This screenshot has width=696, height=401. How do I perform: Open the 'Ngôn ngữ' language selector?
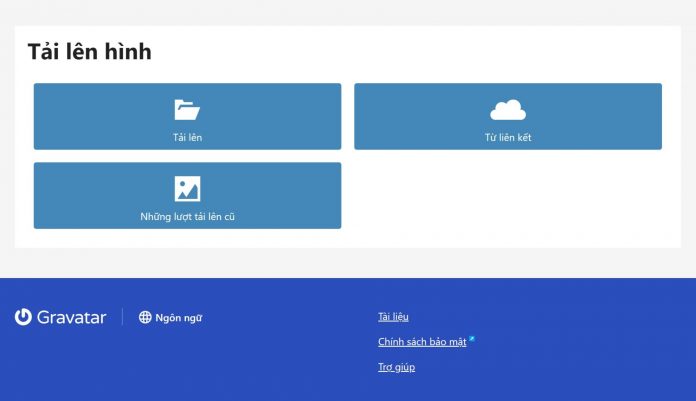point(178,317)
